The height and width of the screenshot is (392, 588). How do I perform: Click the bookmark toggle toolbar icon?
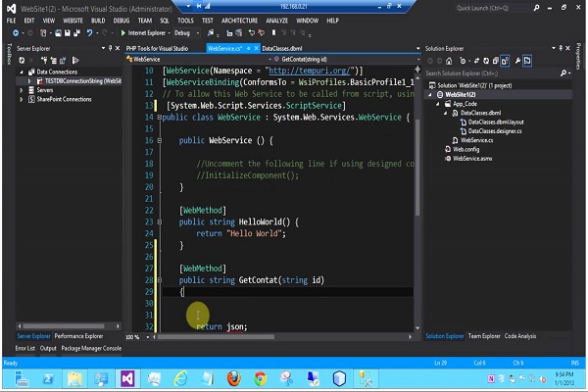click(x=273, y=33)
